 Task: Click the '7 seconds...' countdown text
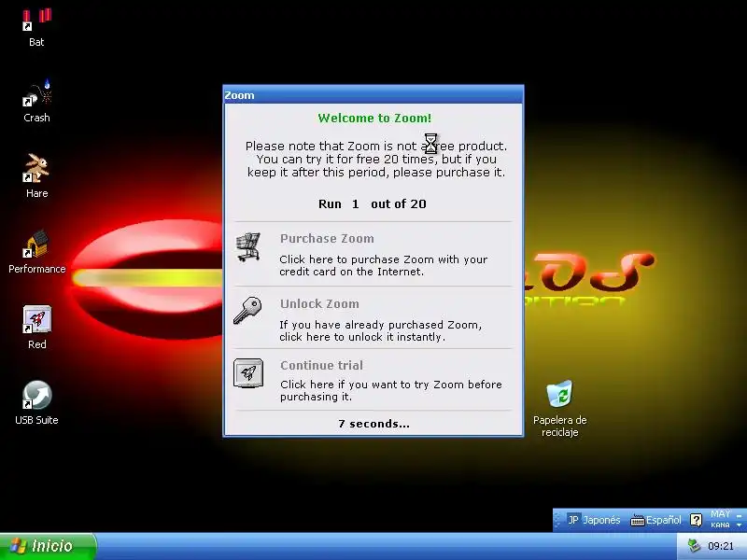pyautogui.click(x=373, y=424)
